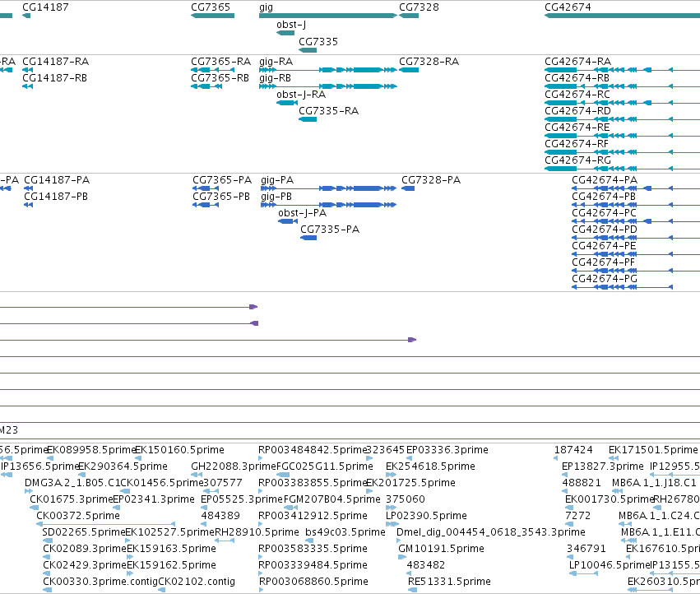The image size is (700, 594).
Task: Select EST EP03336.3prime
Action: [x=447, y=450]
